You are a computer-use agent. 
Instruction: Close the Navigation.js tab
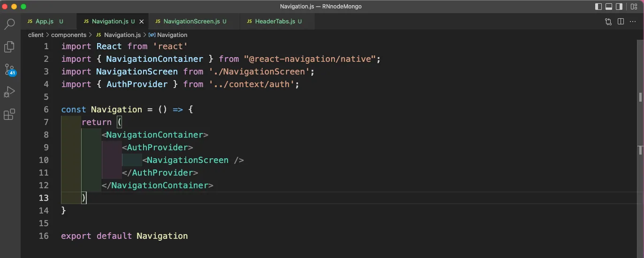pos(142,22)
